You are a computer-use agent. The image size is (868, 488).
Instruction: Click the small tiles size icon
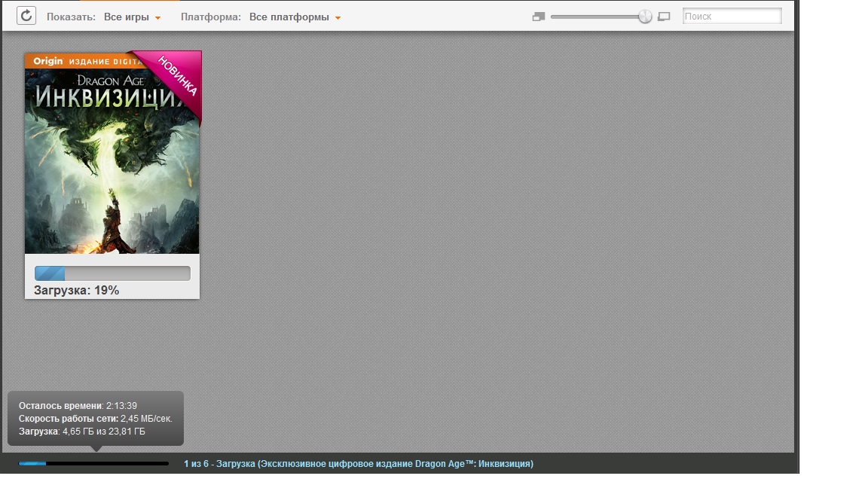tap(539, 17)
